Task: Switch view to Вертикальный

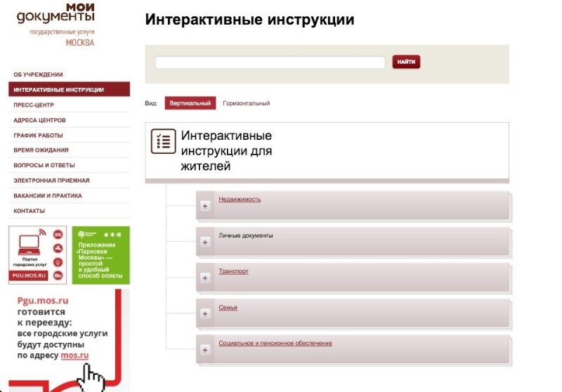Action: [x=190, y=103]
